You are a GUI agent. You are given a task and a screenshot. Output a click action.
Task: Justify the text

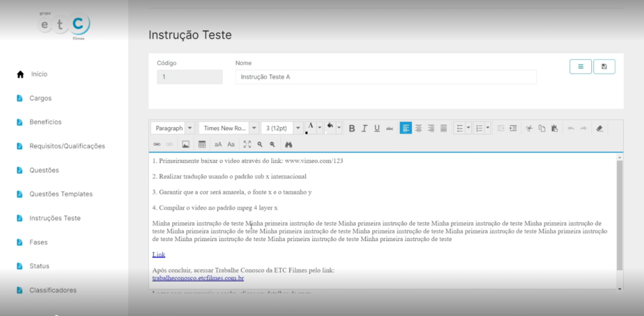[x=443, y=128]
